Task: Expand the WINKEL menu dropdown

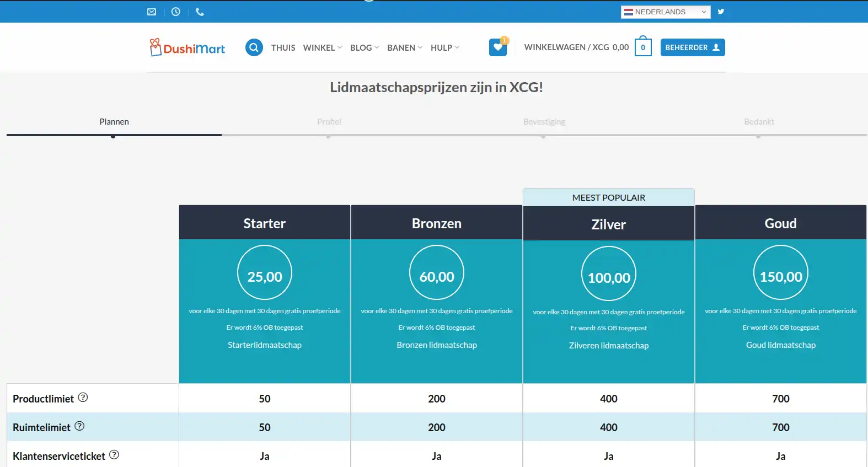Action: click(323, 48)
